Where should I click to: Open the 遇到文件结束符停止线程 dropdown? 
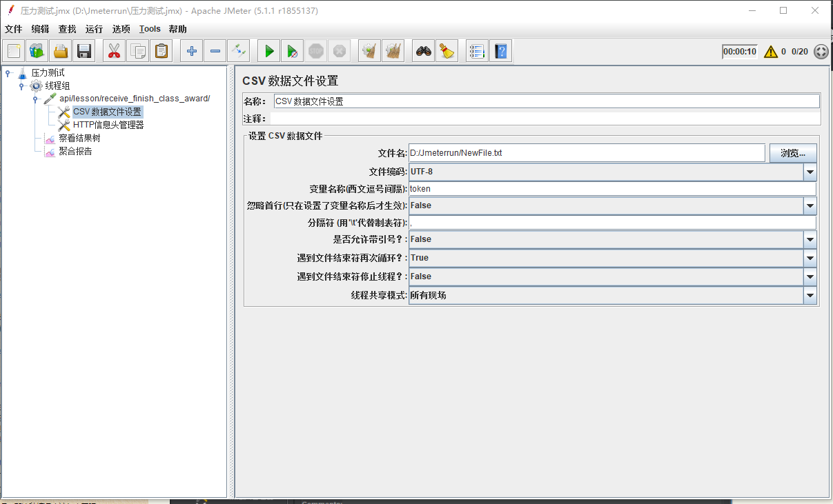pyautogui.click(x=810, y=276)
